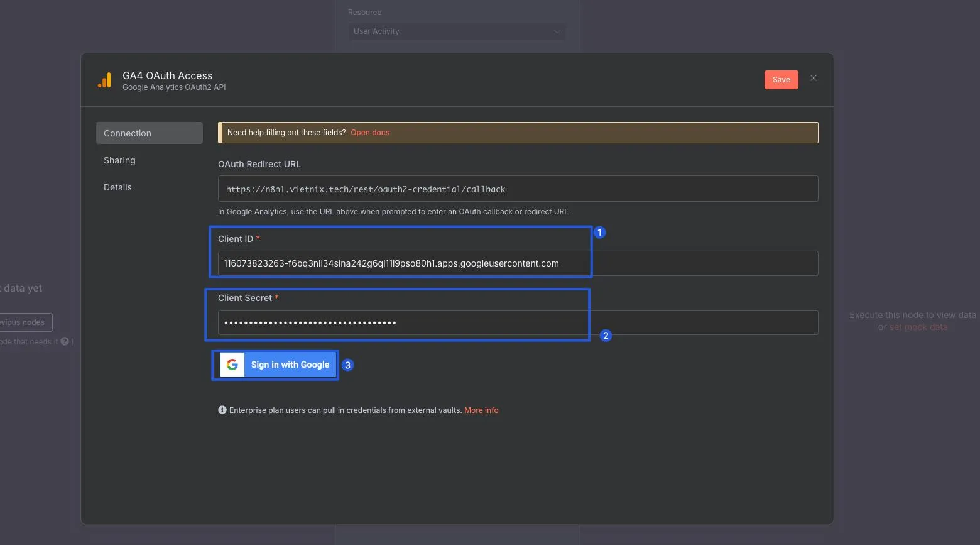The width and height of the screenshot is (980, 545).
Task: Click the previous nodes button in background
Action: (26, 322)
